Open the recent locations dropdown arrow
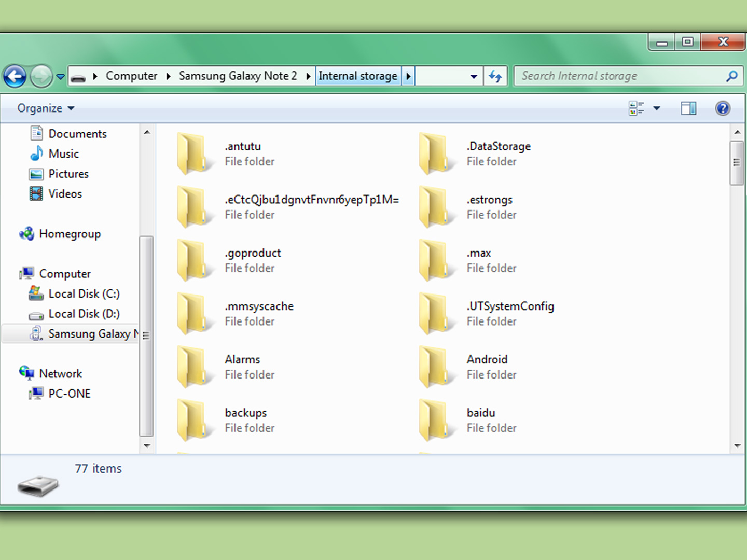The image size is (747, 560). (61, 77)
